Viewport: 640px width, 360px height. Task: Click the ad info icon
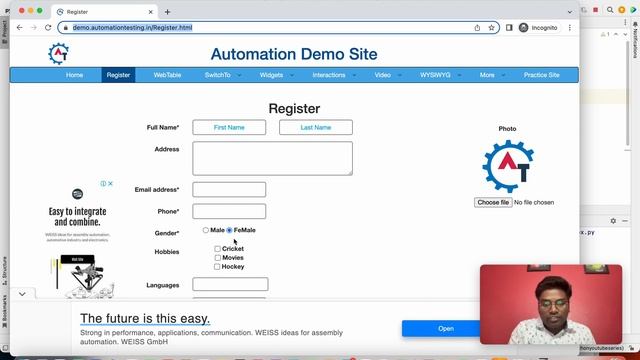point(103,184)
